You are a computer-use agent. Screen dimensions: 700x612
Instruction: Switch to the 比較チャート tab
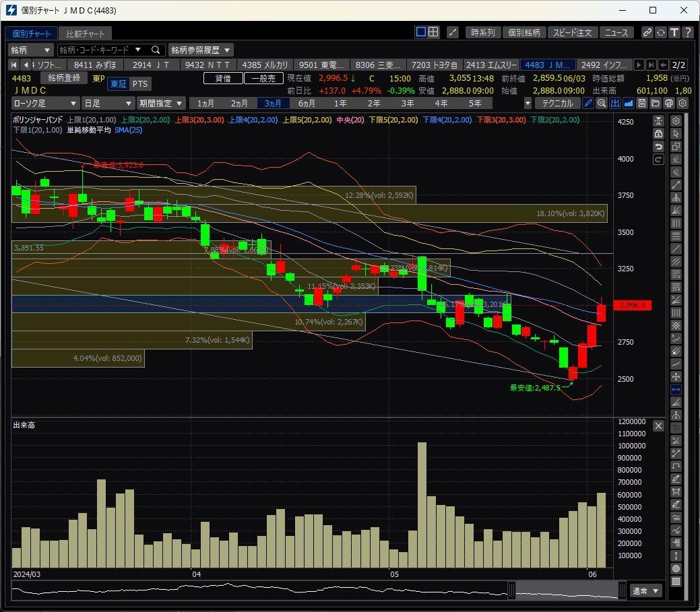point(85,34)
